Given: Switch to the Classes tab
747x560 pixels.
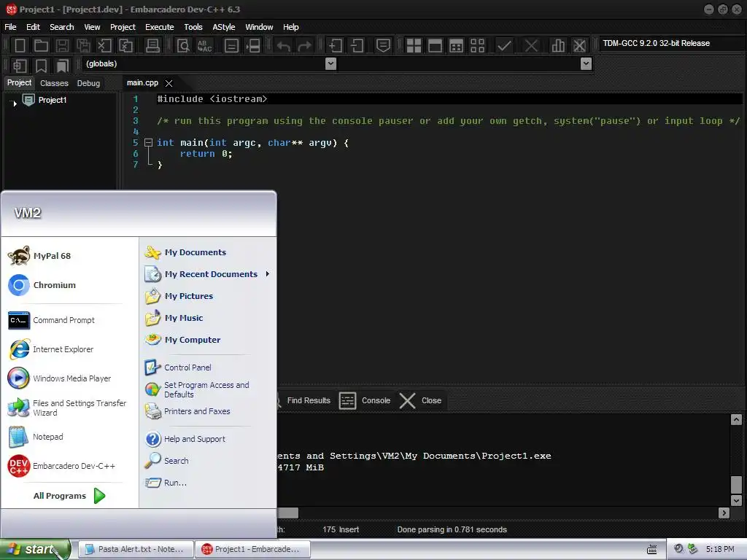Looking at the screenshot, I should 54,83.
